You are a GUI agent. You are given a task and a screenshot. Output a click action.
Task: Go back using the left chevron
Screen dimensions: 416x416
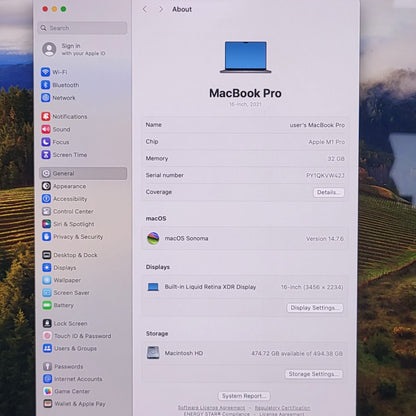(x=145, y=9)
